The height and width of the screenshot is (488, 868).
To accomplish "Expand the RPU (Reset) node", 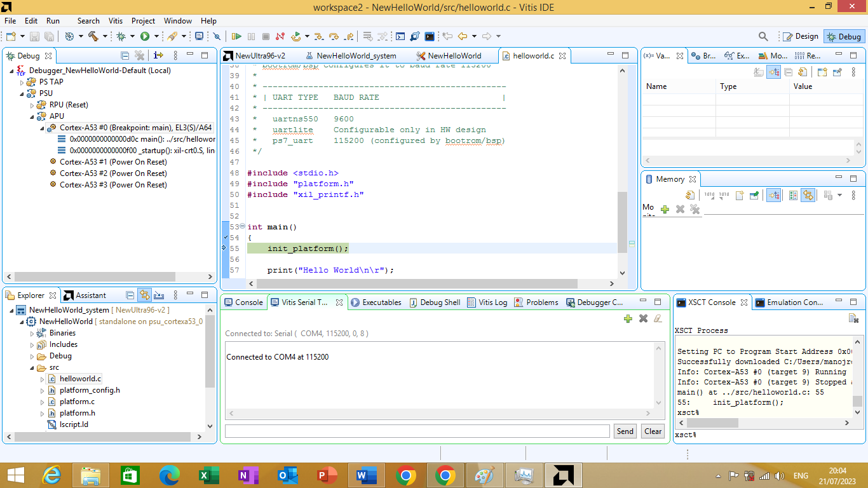I will pos(32,105).
